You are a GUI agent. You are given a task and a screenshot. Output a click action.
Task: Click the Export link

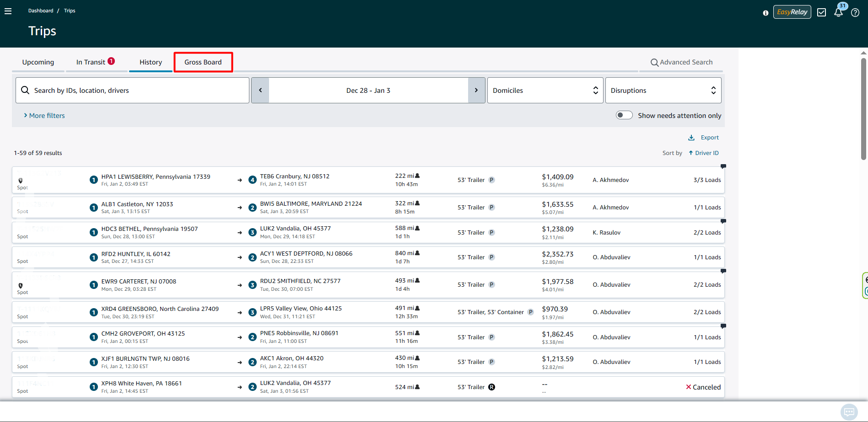[x=704, y=138]
